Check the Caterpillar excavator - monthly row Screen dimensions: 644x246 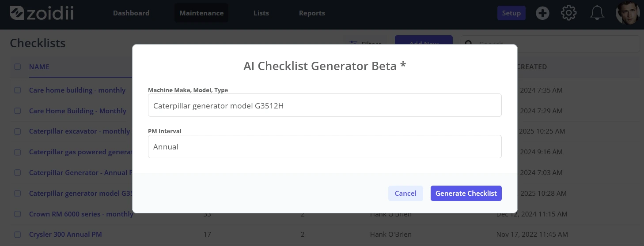click(x=18, y=131)
